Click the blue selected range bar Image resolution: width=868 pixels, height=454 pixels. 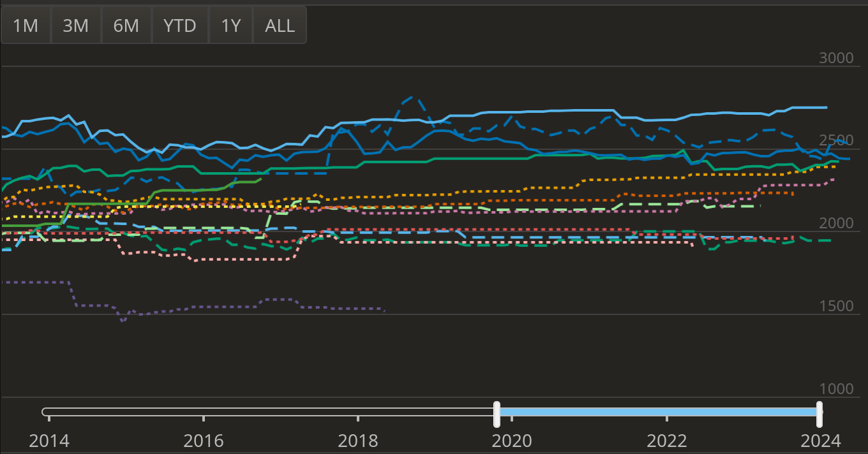[x=657, y=413]
